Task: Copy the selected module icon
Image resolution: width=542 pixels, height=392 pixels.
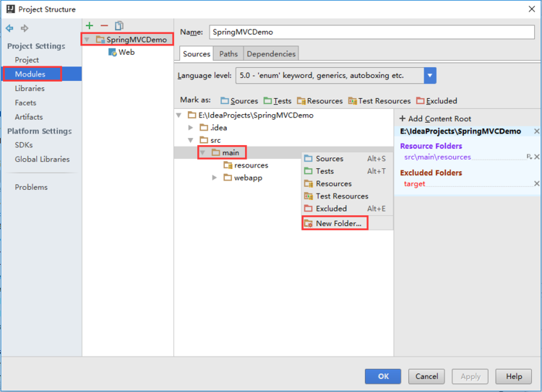Action: (x=119, y=25)
